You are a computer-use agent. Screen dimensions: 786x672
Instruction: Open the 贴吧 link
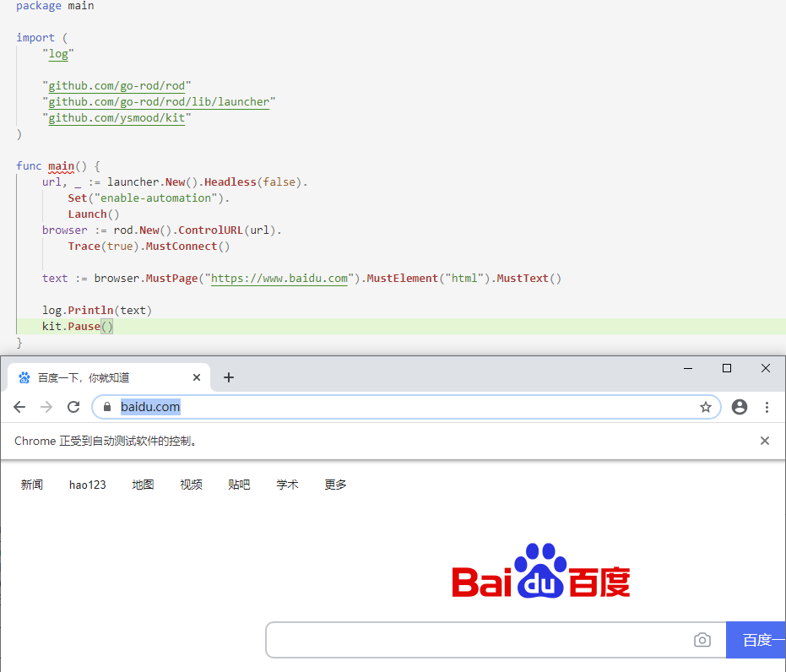[239, 485]
